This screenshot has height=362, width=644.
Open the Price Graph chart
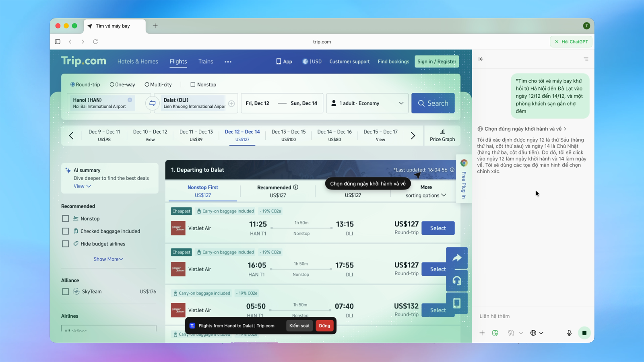pyautogui.click(x=442, y=136)
